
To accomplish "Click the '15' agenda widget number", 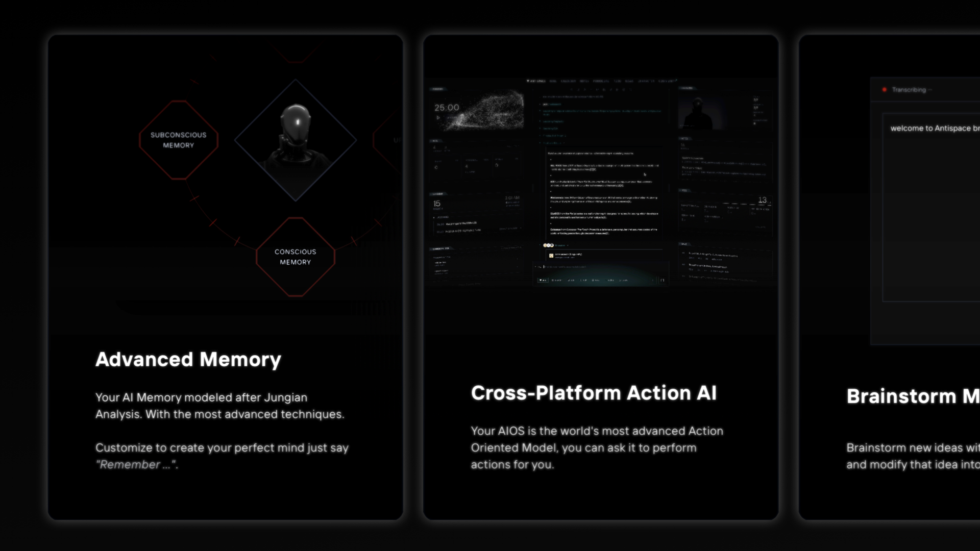I will click(437, 204).
